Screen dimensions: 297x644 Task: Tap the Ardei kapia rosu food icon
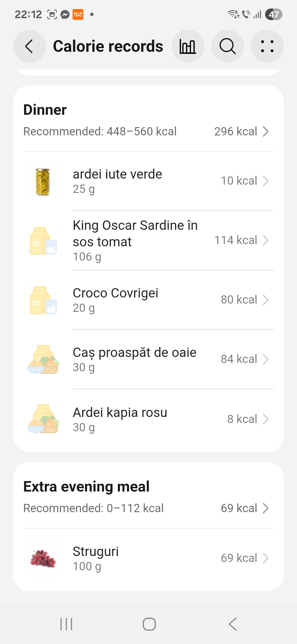click(x=43, y=419)
